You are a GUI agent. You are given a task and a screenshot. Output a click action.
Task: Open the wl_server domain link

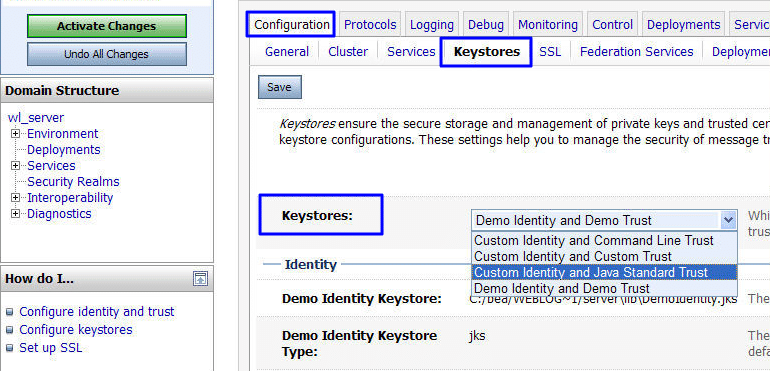(x=36, y=118)
